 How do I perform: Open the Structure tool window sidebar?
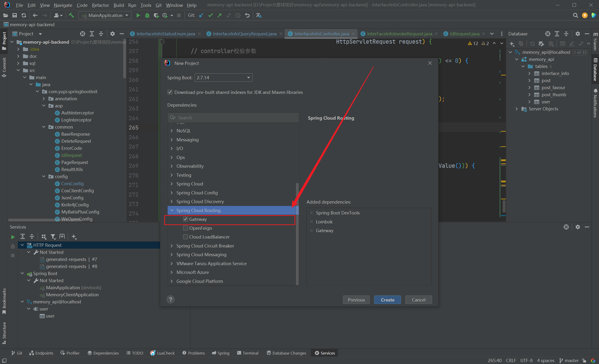click(4, 333)
